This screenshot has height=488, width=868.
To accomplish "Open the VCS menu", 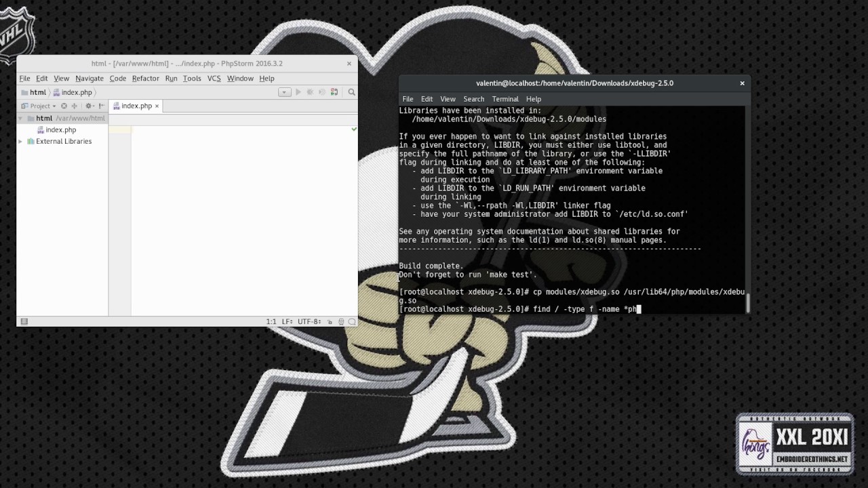I will coord(214,79).
